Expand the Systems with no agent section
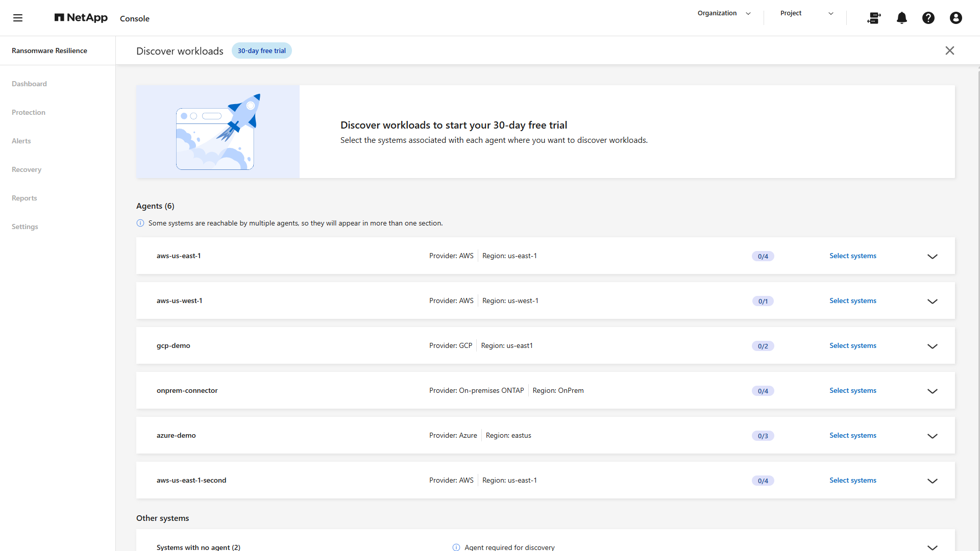This screenshot has width=980, height=551. (x=933, y=547)
